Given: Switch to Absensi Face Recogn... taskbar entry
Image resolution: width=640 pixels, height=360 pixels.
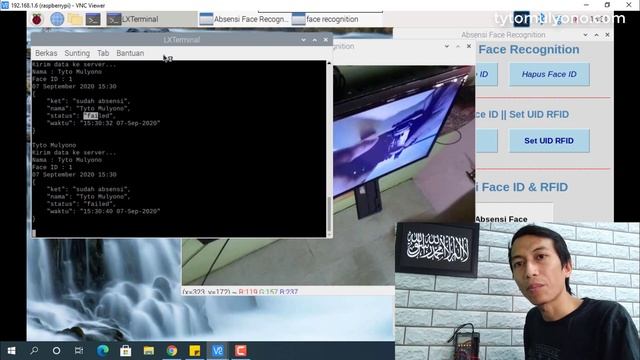Looking at the screenshot, I should tap(244, 19).
